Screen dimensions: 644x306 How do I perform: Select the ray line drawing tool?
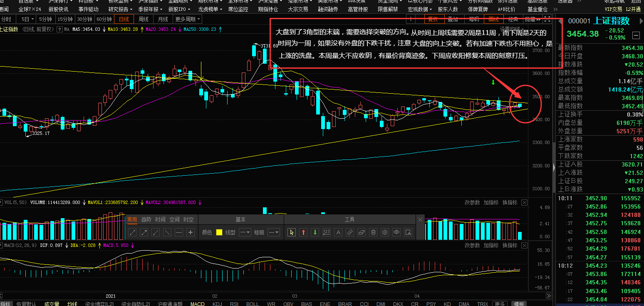[156, 232]
